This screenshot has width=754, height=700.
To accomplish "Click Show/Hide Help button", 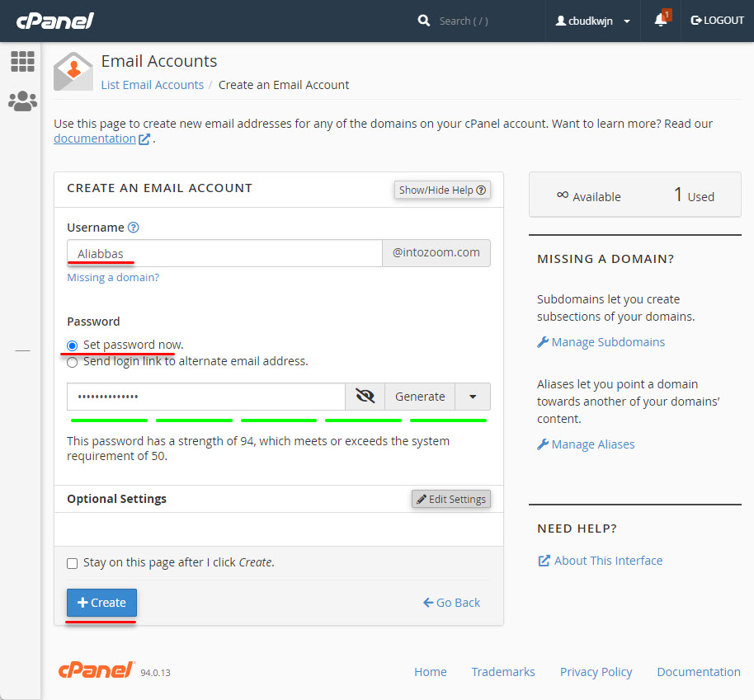I will click(x=442, y=190).
